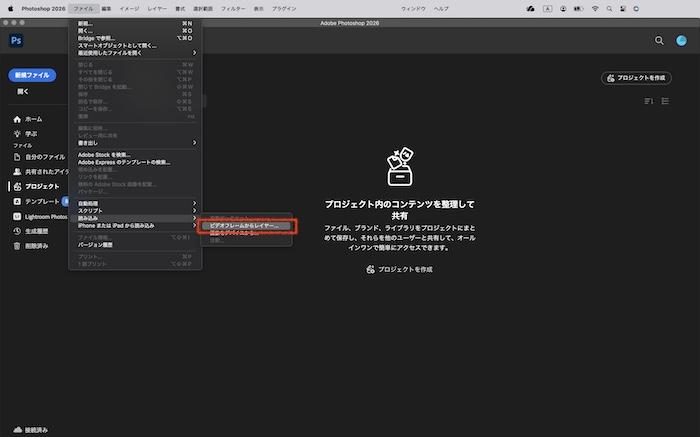Click center プロジェクトを作成 link
The image size is (700, 437).
pyautogui.click(x=400, y=270)
